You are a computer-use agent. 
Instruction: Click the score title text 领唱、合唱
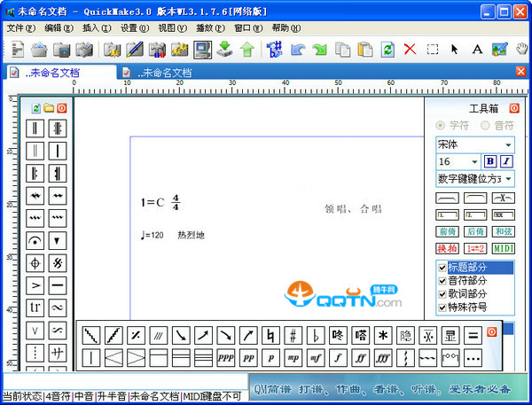(x=352, y=209)
